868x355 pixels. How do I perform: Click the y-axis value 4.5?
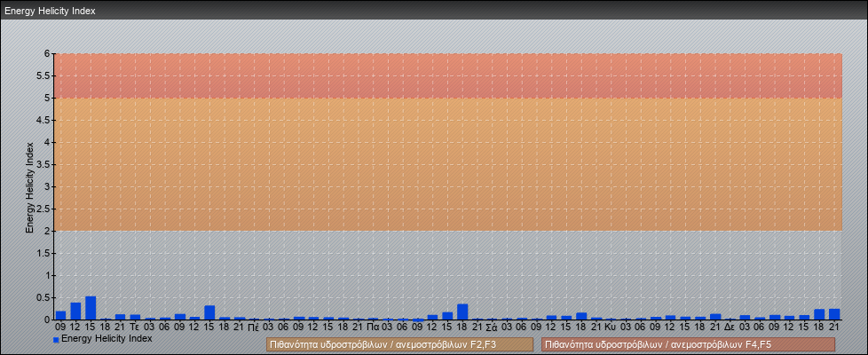pyautogui.click(x=44, y=120)
